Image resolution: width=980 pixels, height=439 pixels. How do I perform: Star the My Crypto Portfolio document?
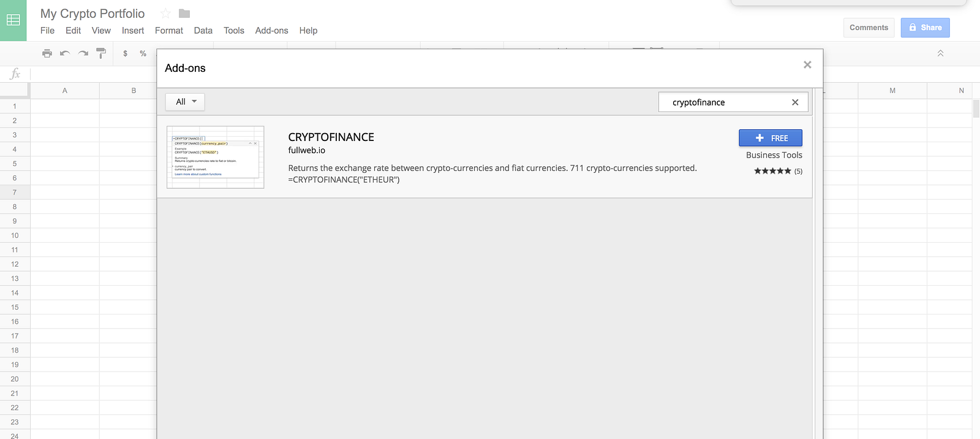point(165,13)
